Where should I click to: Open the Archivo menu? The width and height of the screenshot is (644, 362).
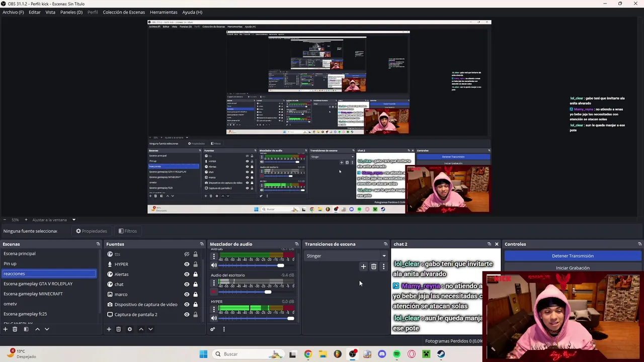tap(13, 12)
